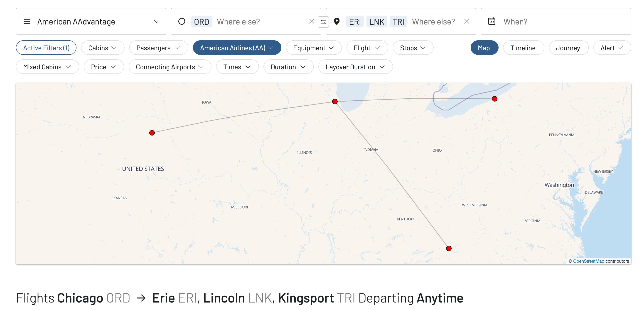
Task: Select the LNK destination chip
Action: click(x=376, y=22)
